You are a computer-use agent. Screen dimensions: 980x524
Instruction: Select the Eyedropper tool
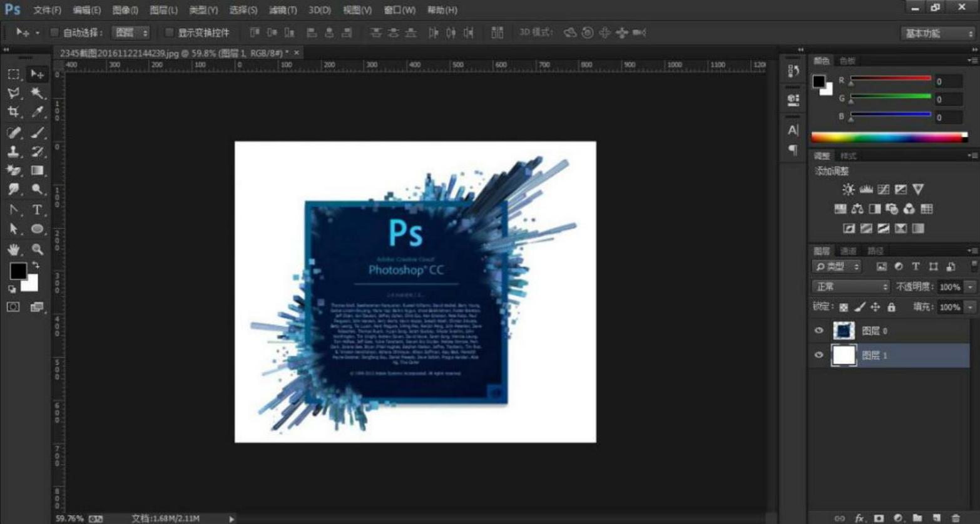tap(38, 113)
